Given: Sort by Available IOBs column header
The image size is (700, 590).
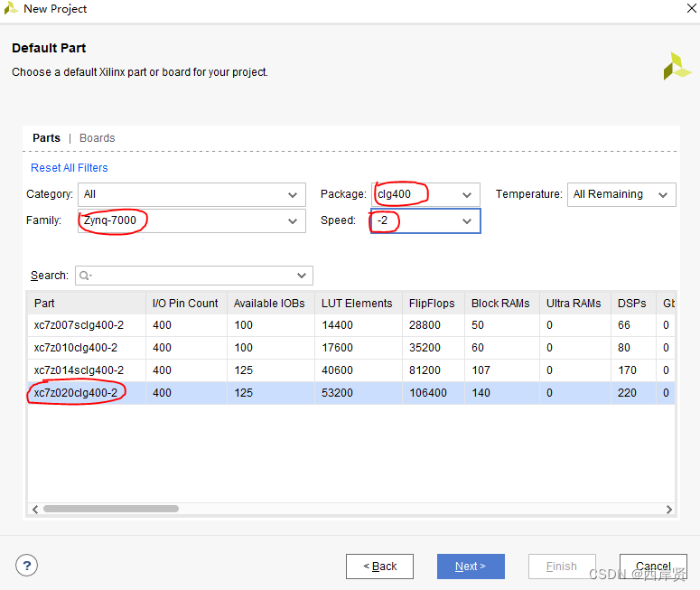Looking at the screenshot, I should (x=271, y=304).
